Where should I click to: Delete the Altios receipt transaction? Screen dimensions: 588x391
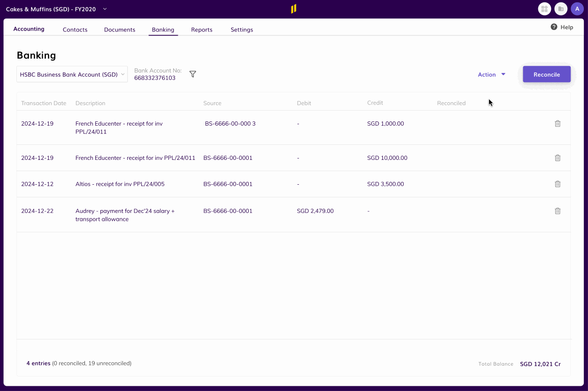coord(557,184)
